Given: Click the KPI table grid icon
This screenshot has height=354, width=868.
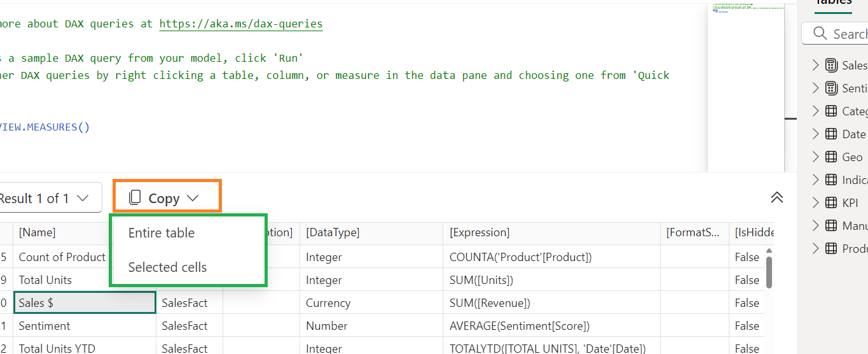Looking at the screenshot, I should pyautogui.click(x=831, y=202).
